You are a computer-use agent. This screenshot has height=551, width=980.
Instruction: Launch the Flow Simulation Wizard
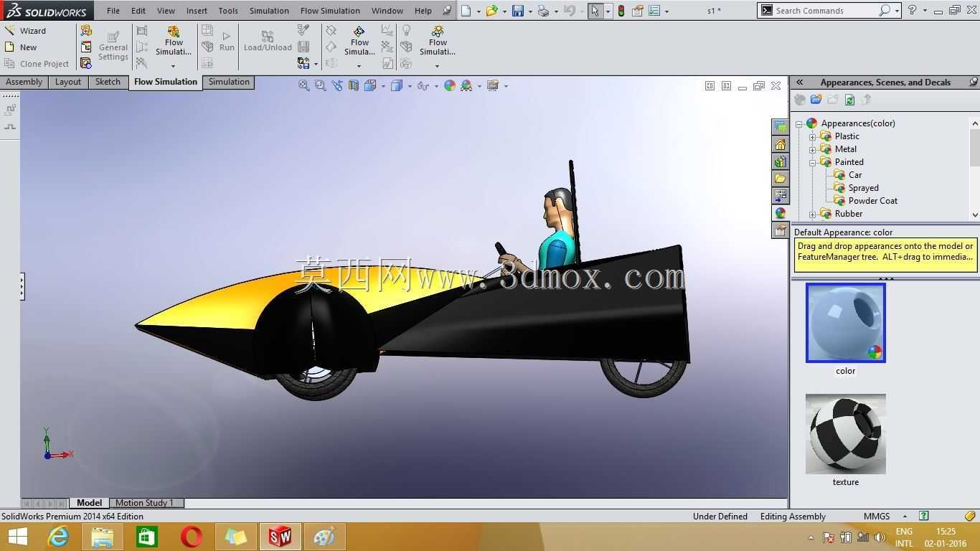pos(25,31)
